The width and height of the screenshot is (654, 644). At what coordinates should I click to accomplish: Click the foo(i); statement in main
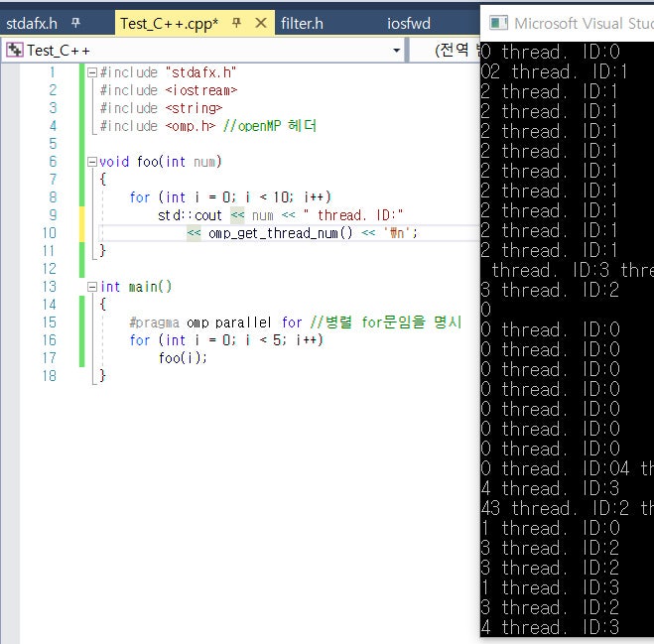pos(184,358)
